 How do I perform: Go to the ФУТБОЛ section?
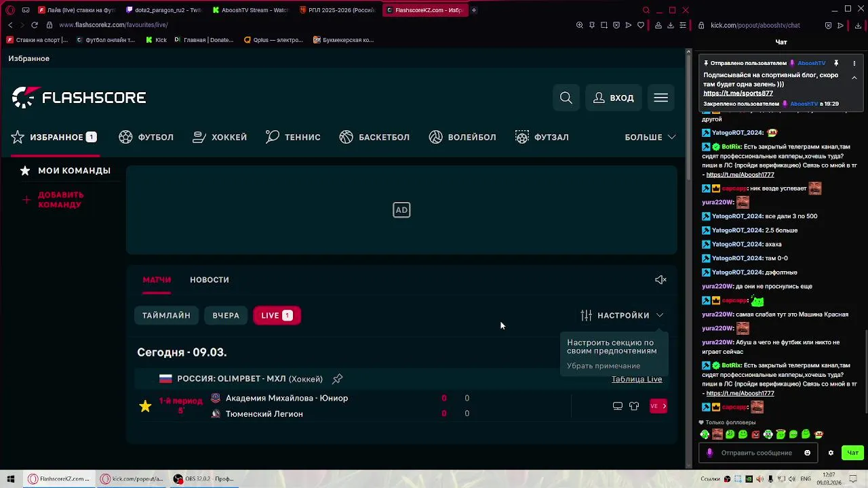click(x=146, y=137)
